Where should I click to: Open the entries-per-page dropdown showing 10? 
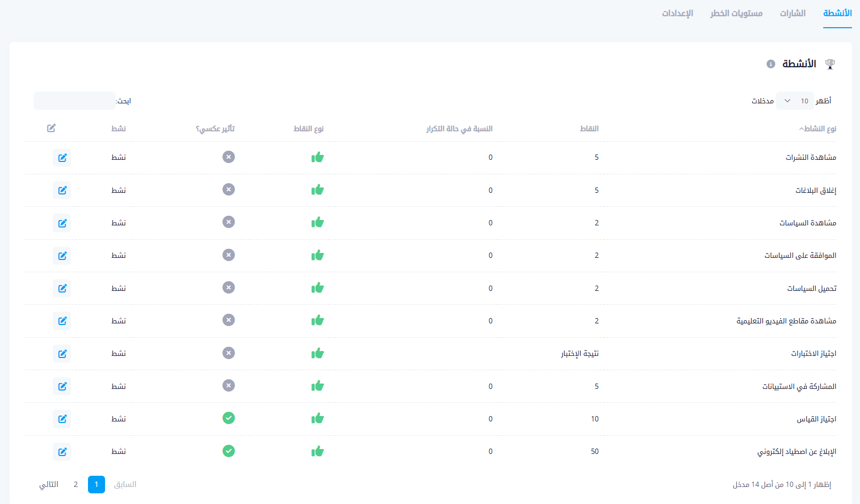[x=794, y=101]
